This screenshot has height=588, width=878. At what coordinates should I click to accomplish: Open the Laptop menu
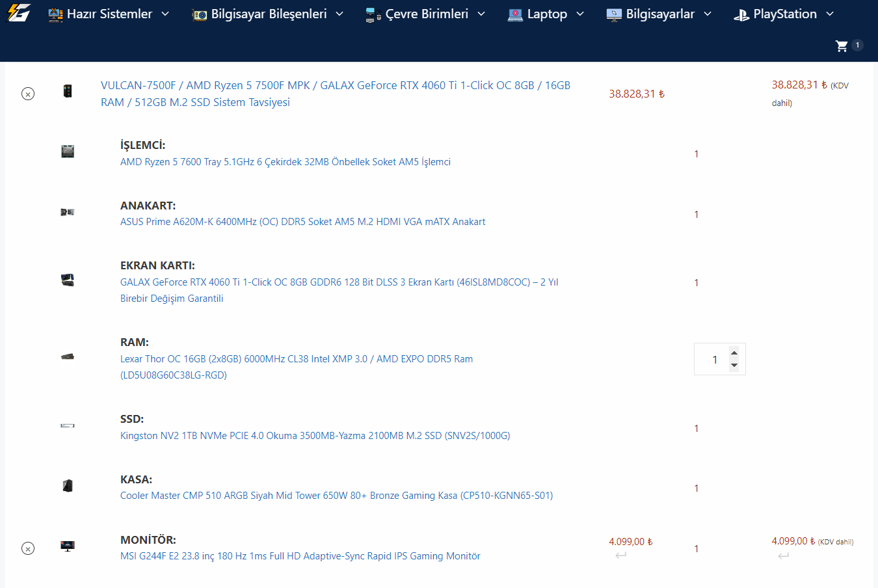coord(546,14)
